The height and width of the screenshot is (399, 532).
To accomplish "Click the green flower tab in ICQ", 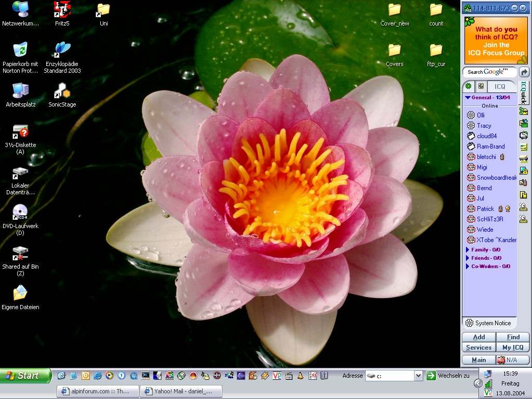I will pyautogui.click(x=468, y=86).
